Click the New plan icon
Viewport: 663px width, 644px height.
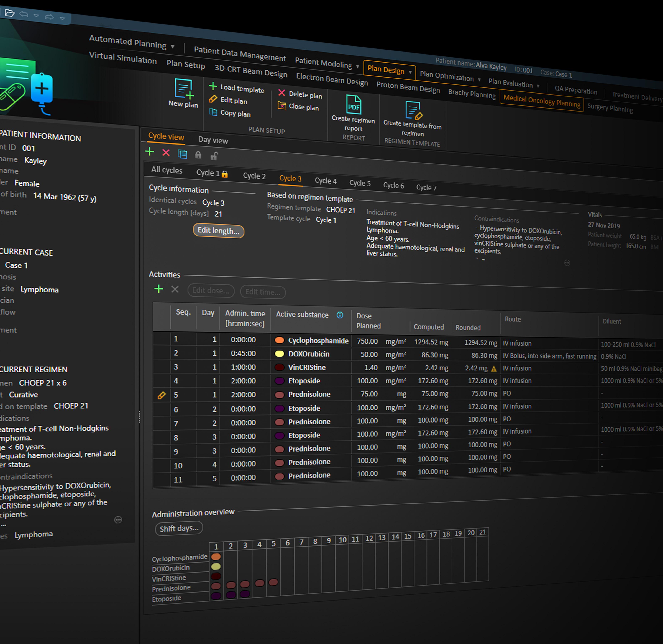[184, 89]
